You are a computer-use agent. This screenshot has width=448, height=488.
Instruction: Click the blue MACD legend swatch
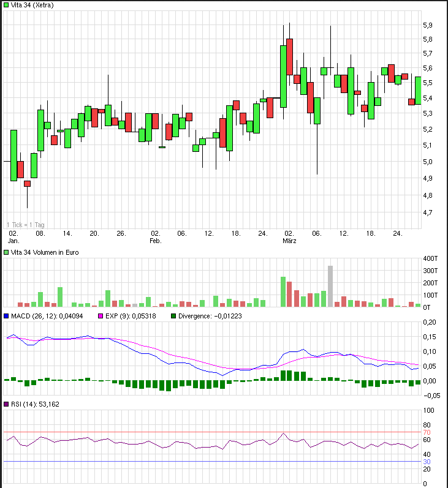[6, 316]
